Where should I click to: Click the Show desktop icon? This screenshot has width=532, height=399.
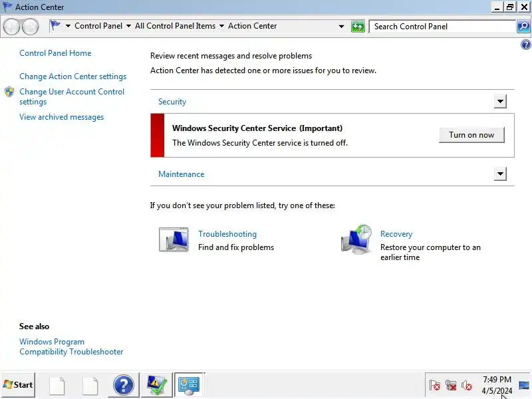(524, 385)
